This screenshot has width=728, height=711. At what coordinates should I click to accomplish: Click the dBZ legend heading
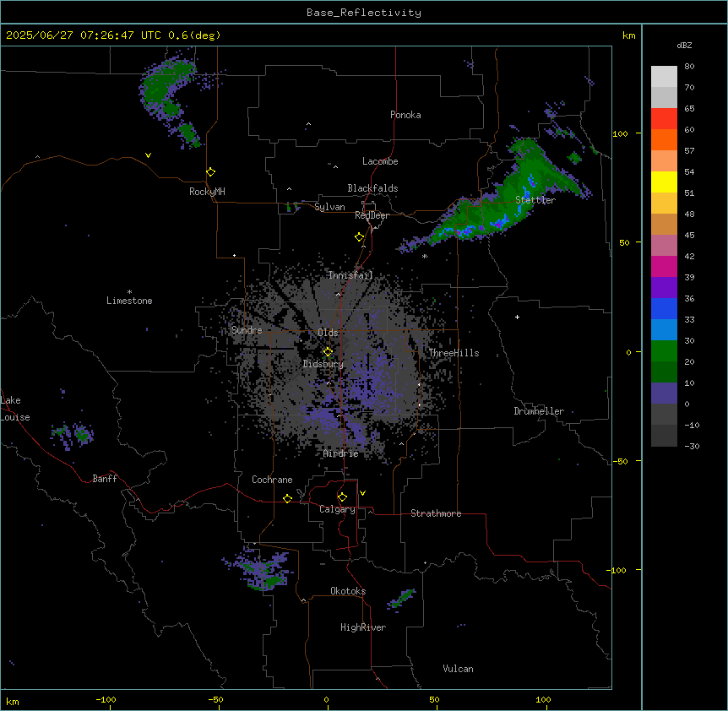(684, 45)
